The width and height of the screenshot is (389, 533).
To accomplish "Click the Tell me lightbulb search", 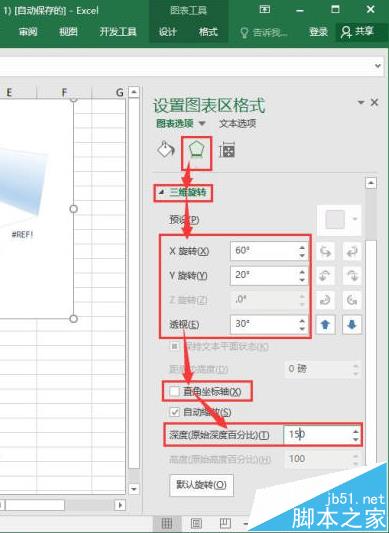I will pos(264,32).
